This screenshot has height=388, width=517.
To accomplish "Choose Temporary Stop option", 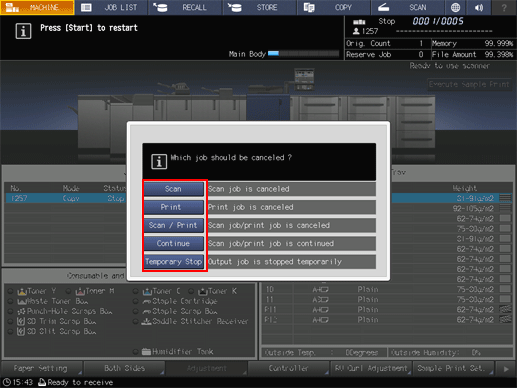I will click(173, 262).
